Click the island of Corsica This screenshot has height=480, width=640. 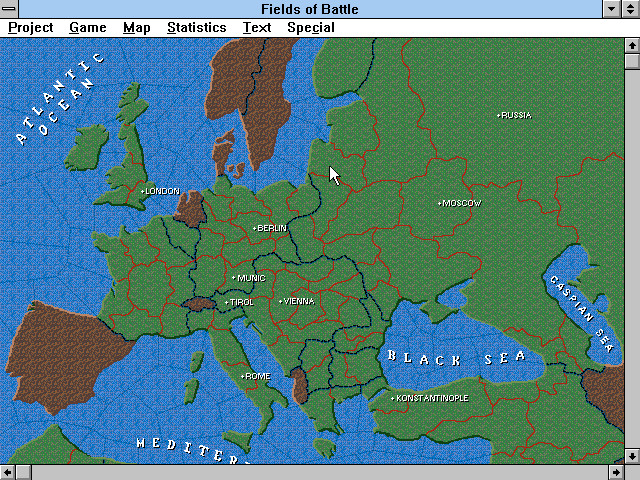tap(197, 362)
